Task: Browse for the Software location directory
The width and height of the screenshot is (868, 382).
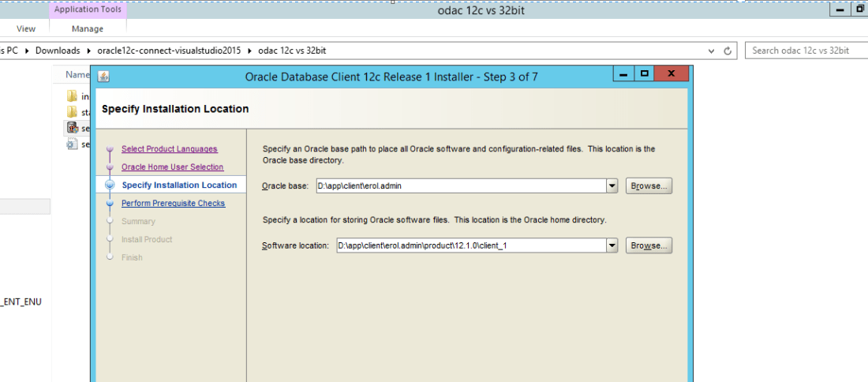Action: 649,246
